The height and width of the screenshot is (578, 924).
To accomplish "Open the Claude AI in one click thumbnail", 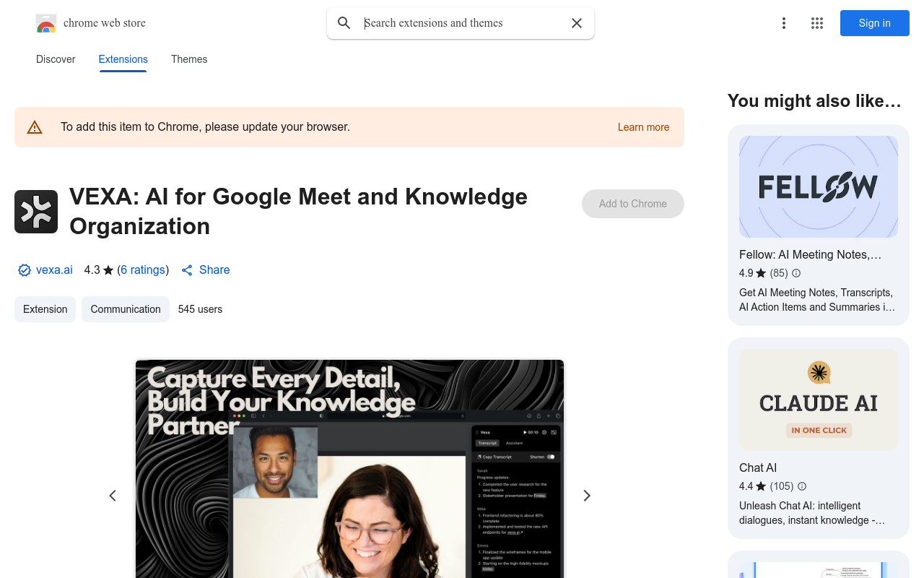I will (819, 400).
